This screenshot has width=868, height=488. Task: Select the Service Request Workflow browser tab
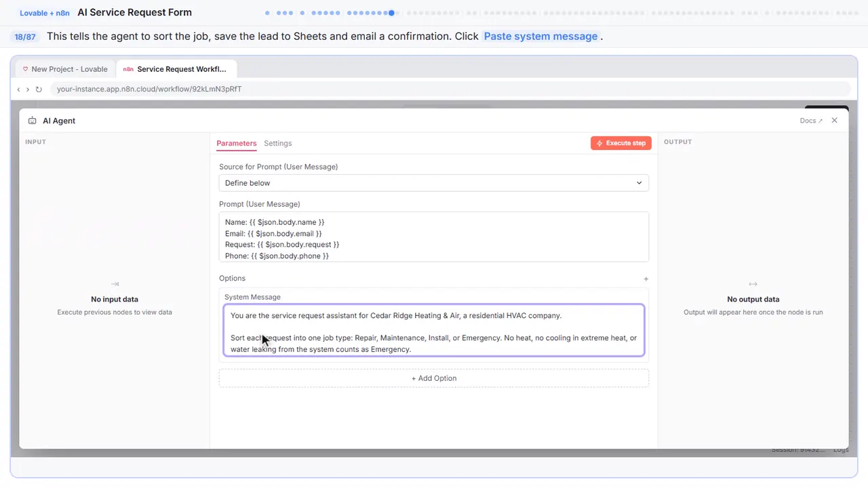[x=176, y=69]
